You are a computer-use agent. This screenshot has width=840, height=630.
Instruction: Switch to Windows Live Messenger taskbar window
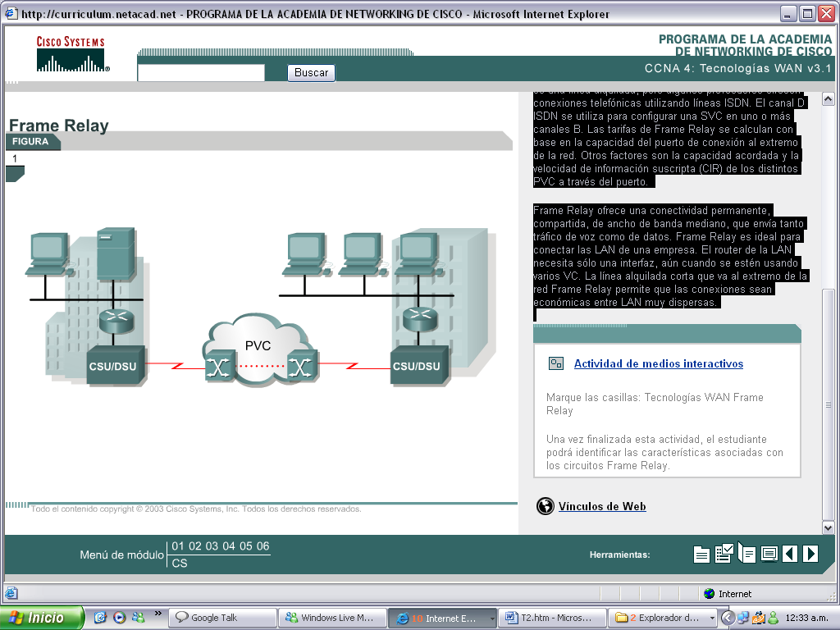coord(333,618)
